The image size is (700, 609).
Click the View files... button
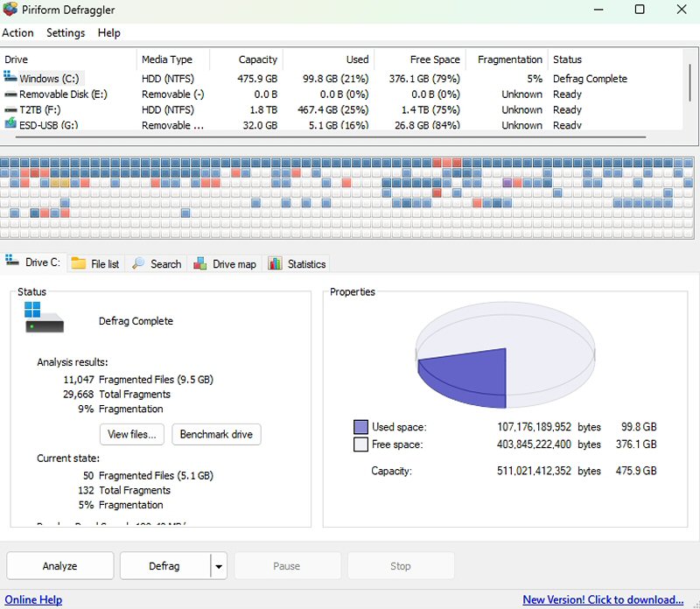click(132, 434)
